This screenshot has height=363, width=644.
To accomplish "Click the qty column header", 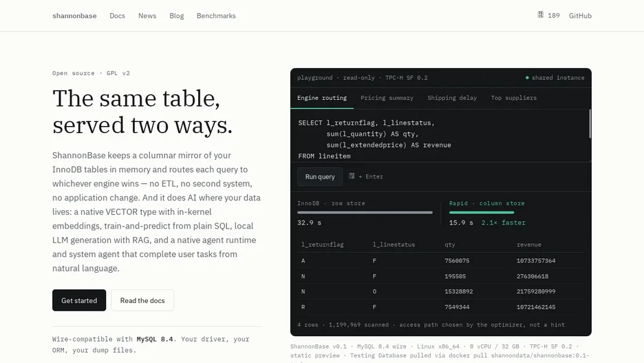I will pyautogui.click(x=450, y=245).
